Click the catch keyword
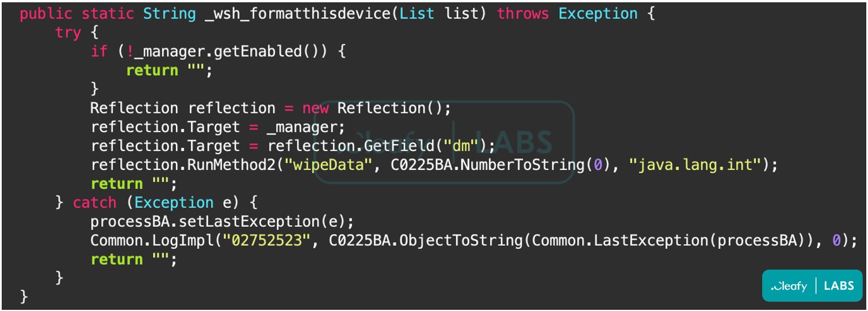868x311 pixels. (x=95, y=203)
